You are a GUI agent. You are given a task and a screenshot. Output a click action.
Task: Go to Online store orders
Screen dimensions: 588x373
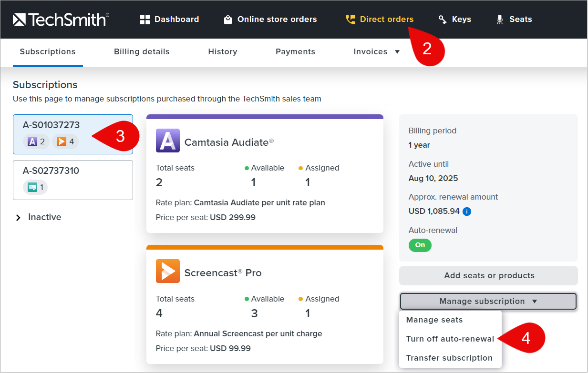pos(270,20)
